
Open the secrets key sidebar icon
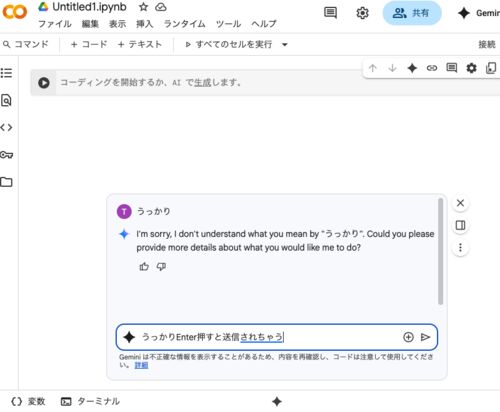(x=6, y=155)
